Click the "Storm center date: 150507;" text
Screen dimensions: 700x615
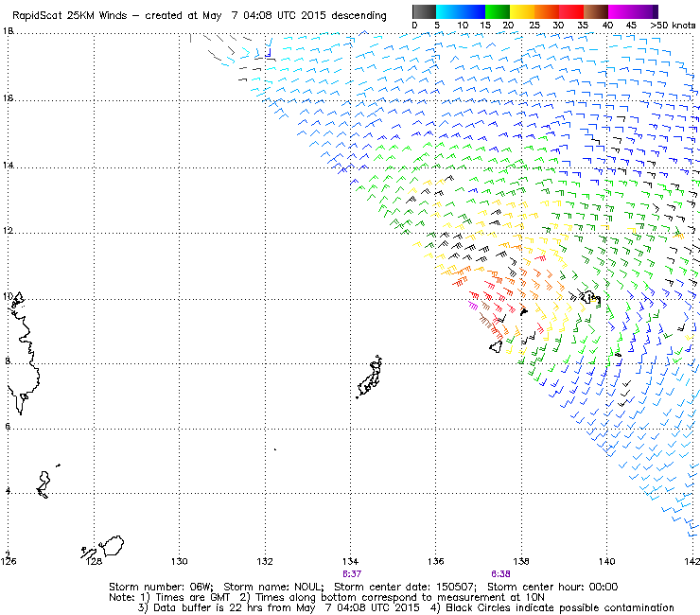click(x=406, y=587)
